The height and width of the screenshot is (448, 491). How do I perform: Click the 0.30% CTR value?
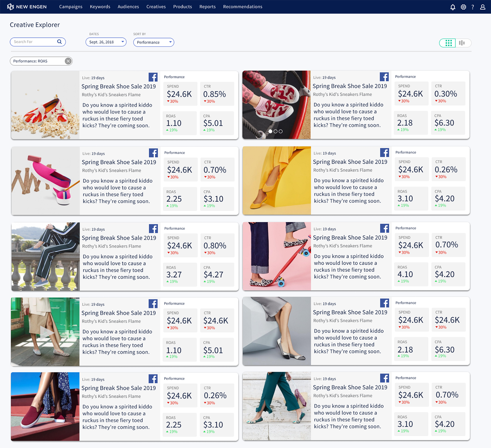[446, 94]
